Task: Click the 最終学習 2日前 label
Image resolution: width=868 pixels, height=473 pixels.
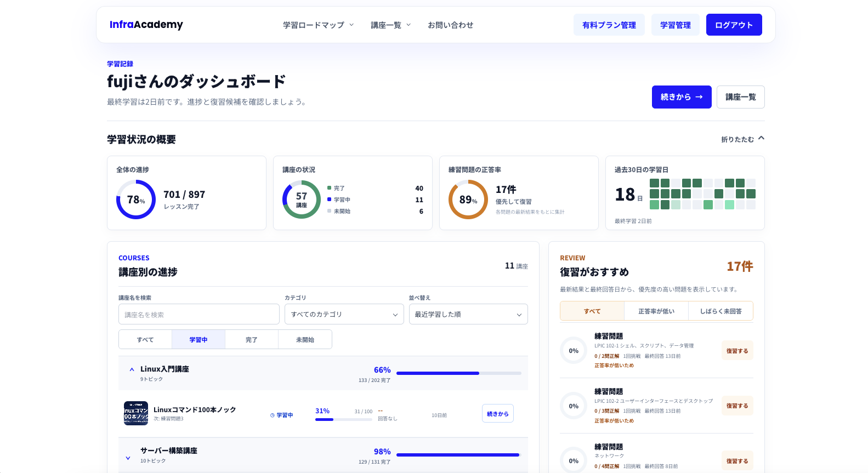Action: tap(633, 221)
